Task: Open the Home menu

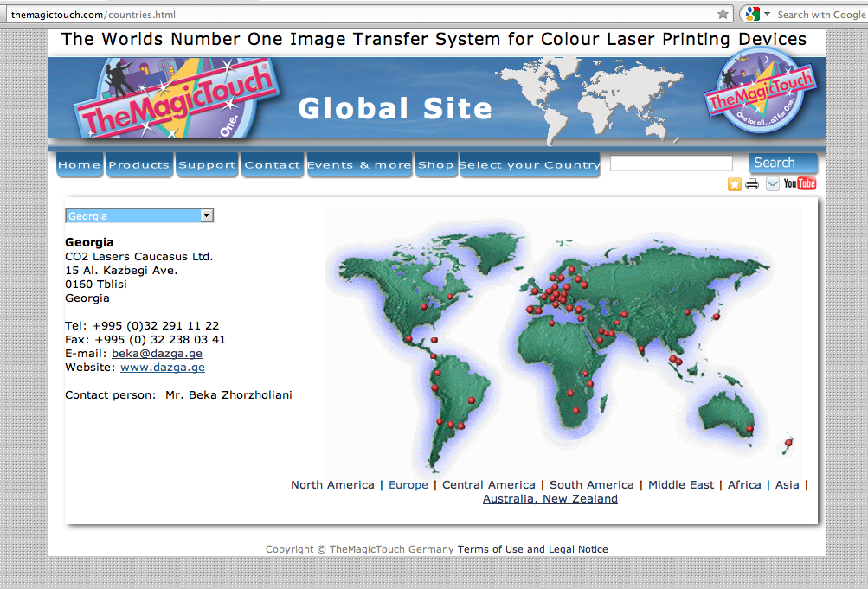Action: click(x=79, y=165)
